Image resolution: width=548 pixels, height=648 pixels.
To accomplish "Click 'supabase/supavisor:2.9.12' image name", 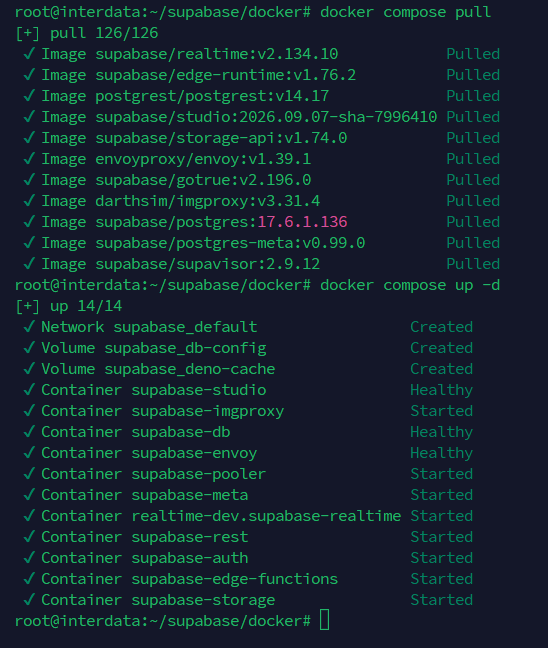I will pyautogui.click(x=207, y=264).
